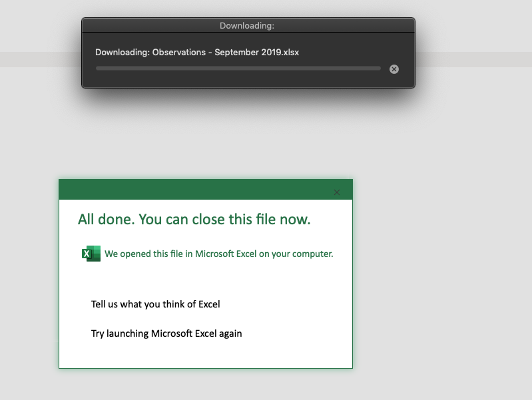Click the 'Downloading:' window title bar

tap(248, 25)
